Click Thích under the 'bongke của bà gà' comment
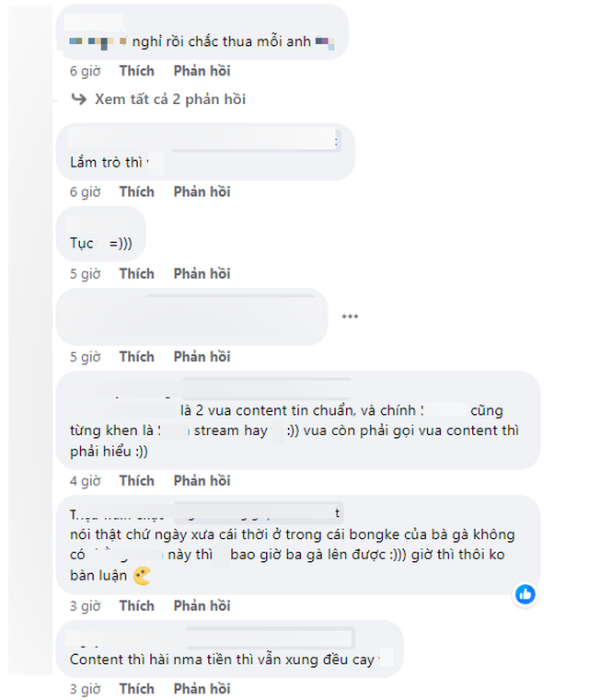The image size is (589, 700). click(136, 605)
